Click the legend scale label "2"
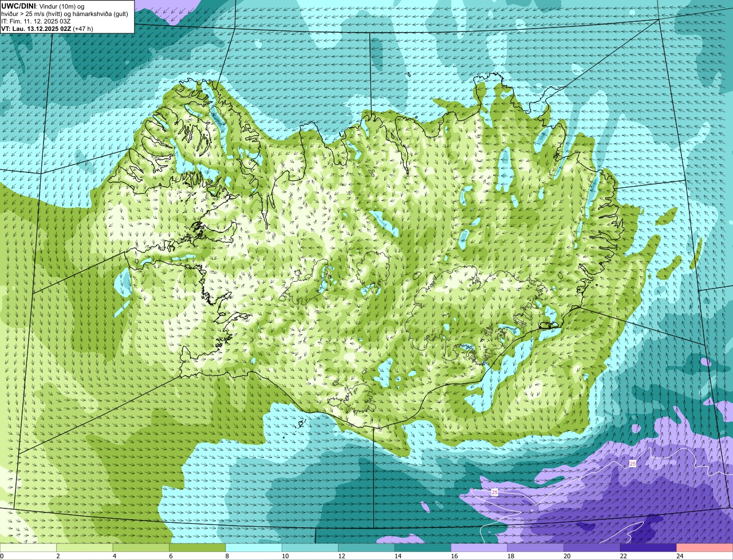Screen dimensions: 733x560 [58, 555]
